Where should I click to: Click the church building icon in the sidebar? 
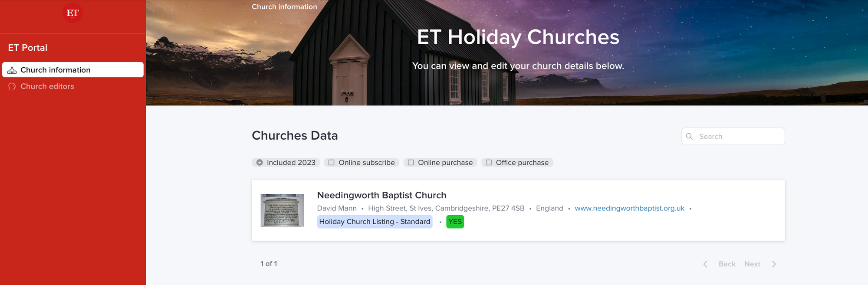pyautogui.click(x=12, y=70)
